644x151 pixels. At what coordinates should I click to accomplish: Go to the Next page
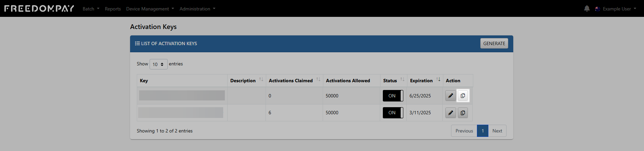tap(497, 131)
